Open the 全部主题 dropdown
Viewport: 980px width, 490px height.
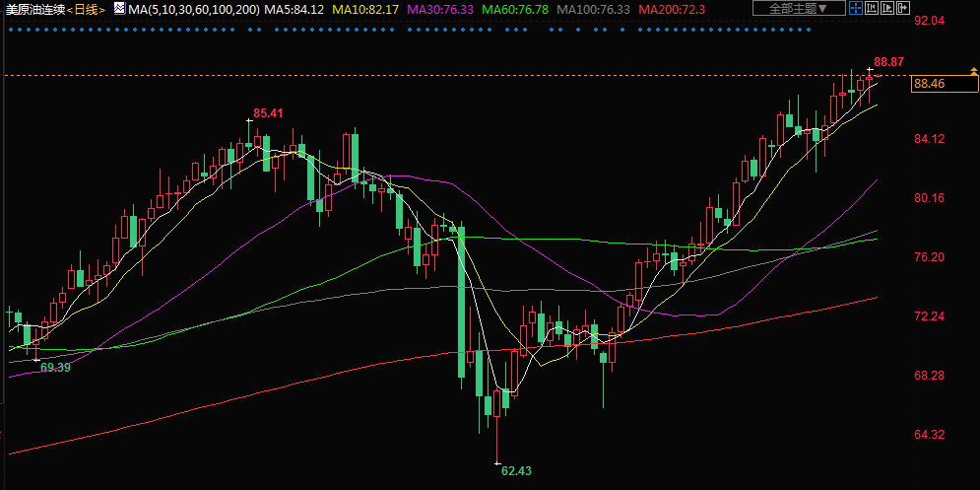tap(798, 9)
